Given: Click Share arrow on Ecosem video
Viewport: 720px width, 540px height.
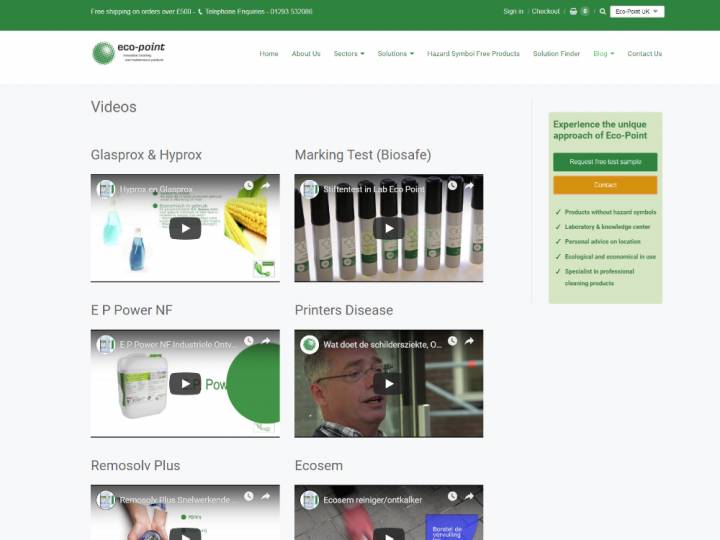Looking at the screenshot, I should pos(469,496).
